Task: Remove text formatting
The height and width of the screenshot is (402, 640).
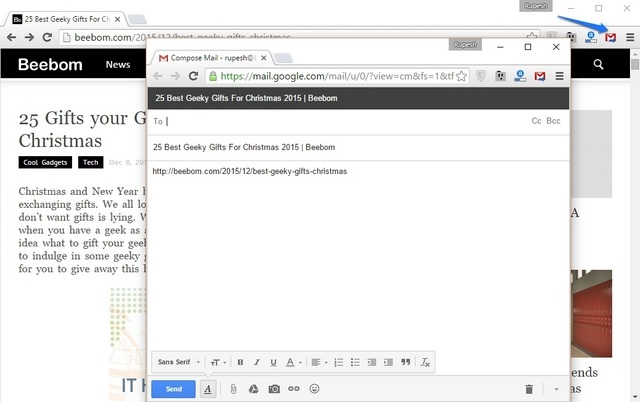Action: click(x=425, y=362)
